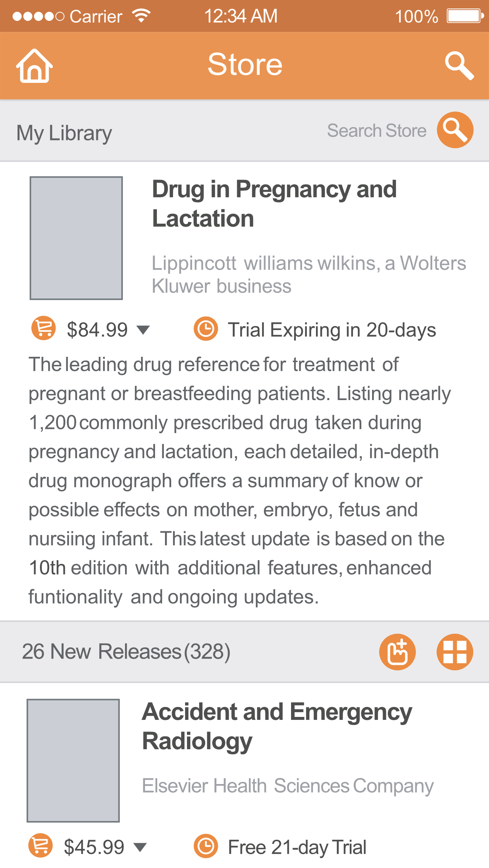This screenshot has height=868, width=489.
Task: Tap the cart icon beside $45.99
Action: pos(41,846)
